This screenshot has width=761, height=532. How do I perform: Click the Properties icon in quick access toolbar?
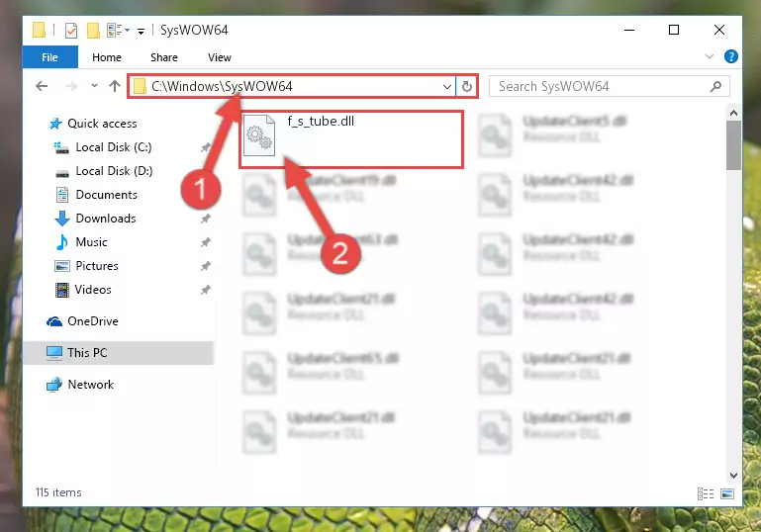71,31
